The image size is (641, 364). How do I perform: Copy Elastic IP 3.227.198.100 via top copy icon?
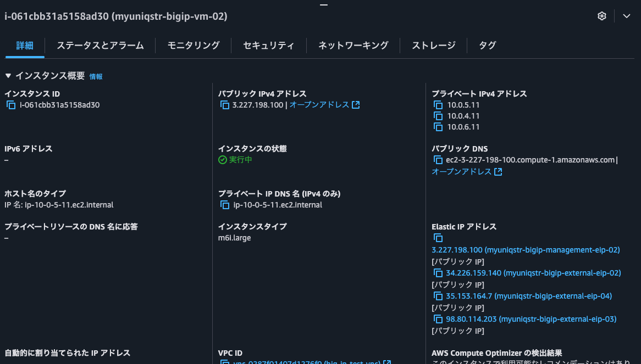pyautogui.click(x=438, y=238)
